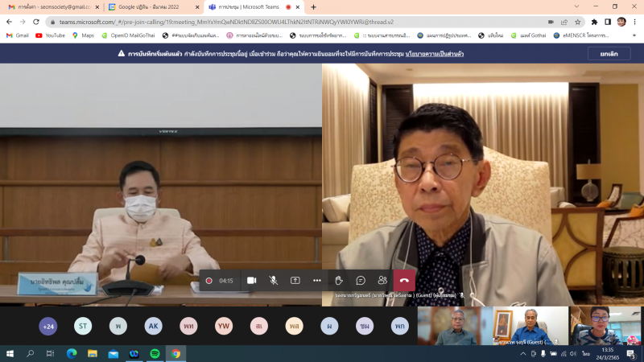644x362 pixels.
Task: Open the network icon in system tray
Action: pos(563,354)
